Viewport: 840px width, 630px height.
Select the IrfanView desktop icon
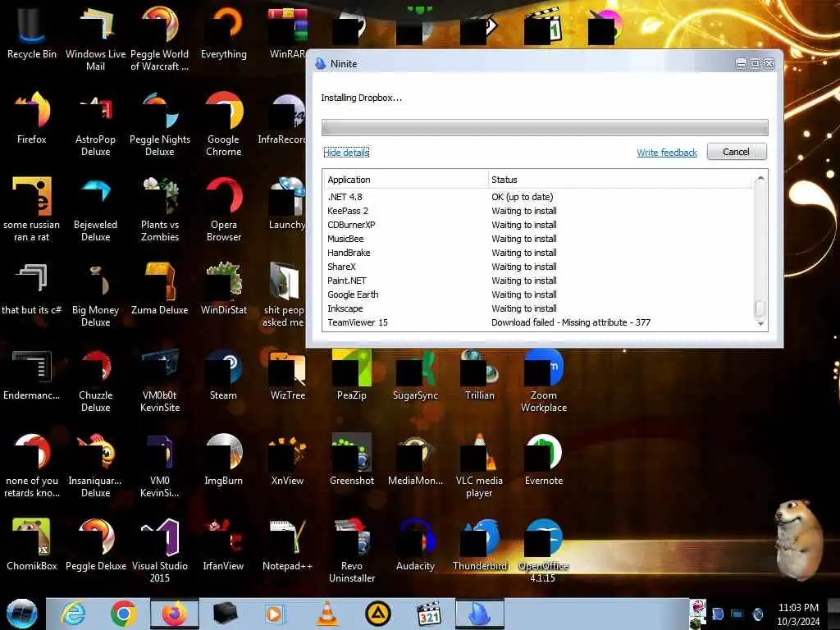(x=224, y=546)
